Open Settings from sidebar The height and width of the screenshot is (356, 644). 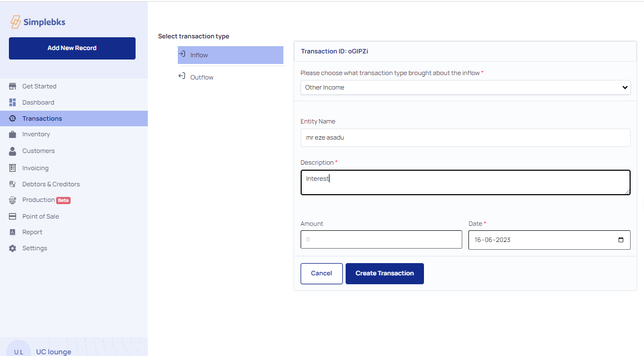tap(35, 248)
